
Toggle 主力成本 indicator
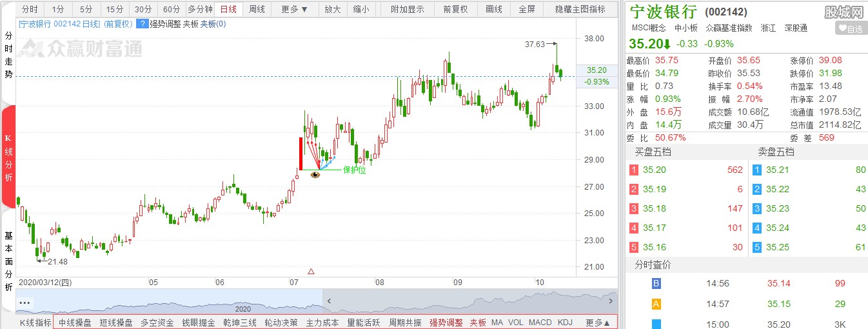click(x=322, y=323)
